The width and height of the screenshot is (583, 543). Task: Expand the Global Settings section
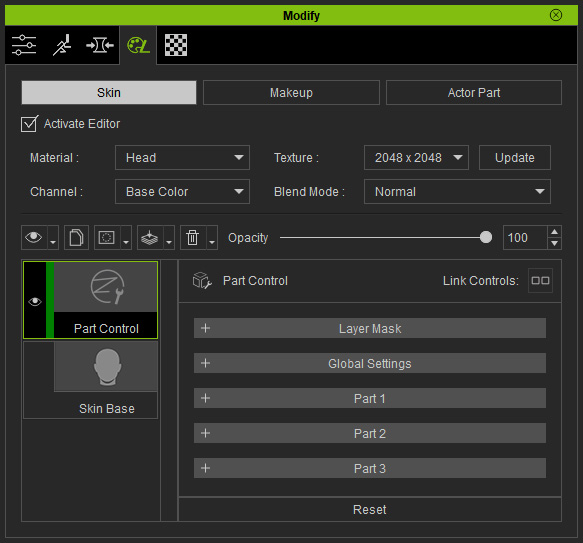point(370,363)
